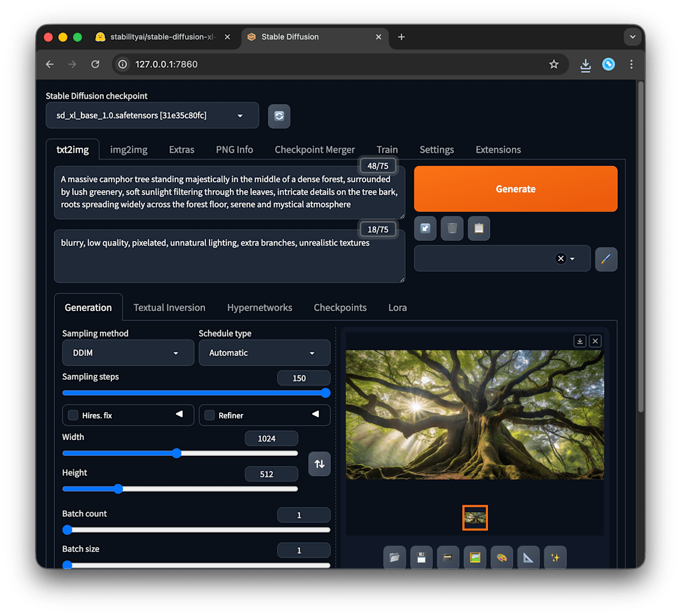Image resolution: width=681 pixels, height=616 pixels.
Task: Clear prompt with the trash icon
Action: tap(452, 228)
